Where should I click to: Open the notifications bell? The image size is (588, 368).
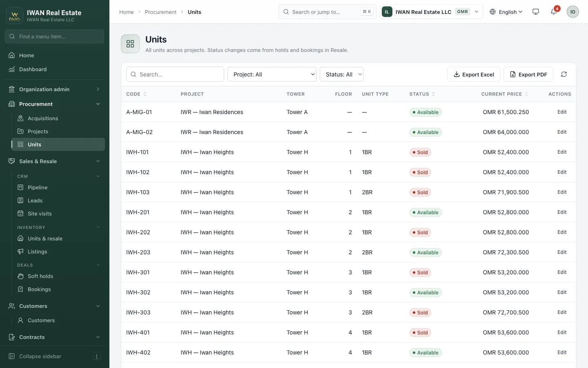tap(554, 12)
